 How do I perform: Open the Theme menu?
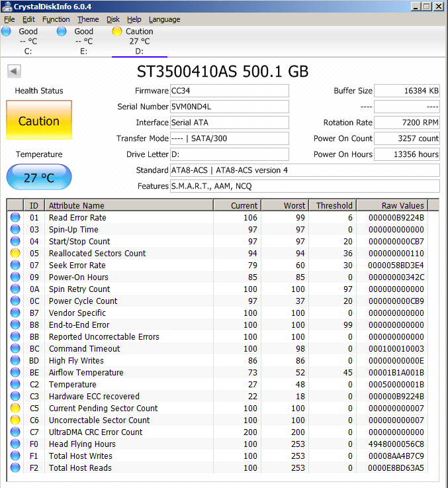pos(88,20)
